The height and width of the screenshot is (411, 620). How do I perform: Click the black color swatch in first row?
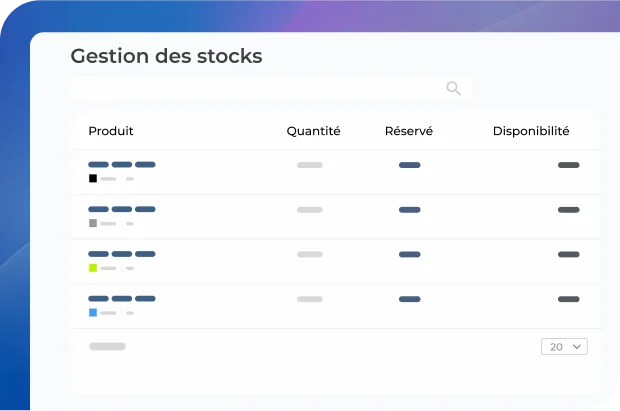[x=93, y=178]
